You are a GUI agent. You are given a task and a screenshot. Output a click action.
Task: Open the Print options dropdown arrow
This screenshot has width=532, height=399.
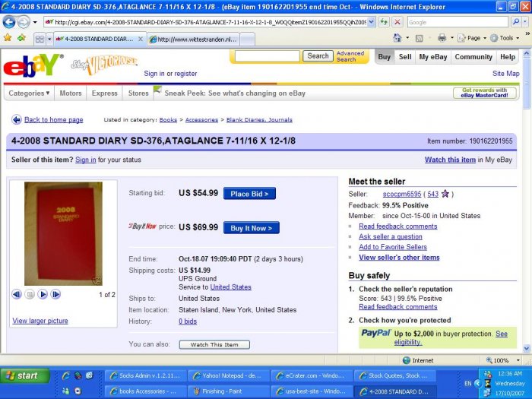pyautogui.click(x=452, y=38)
